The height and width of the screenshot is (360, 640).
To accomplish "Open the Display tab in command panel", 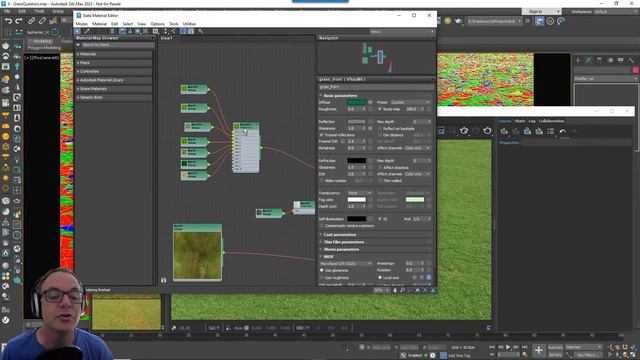I will point(620,60).
